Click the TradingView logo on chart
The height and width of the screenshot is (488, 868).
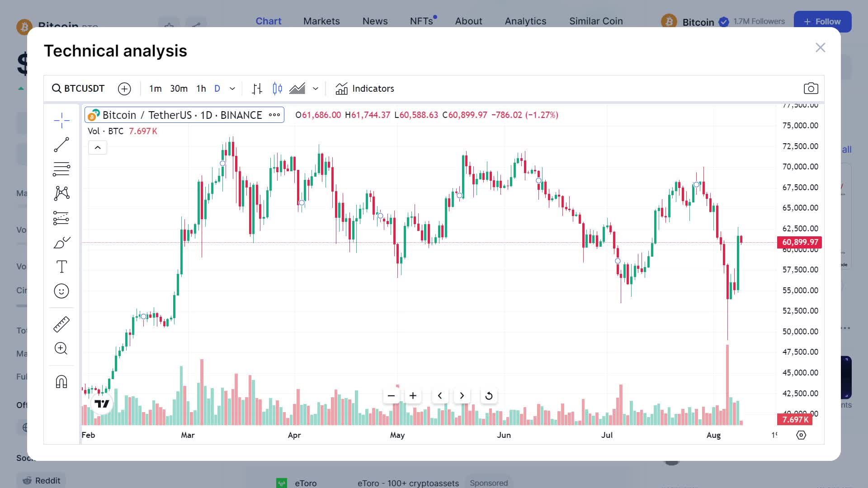tap(102, 404)
